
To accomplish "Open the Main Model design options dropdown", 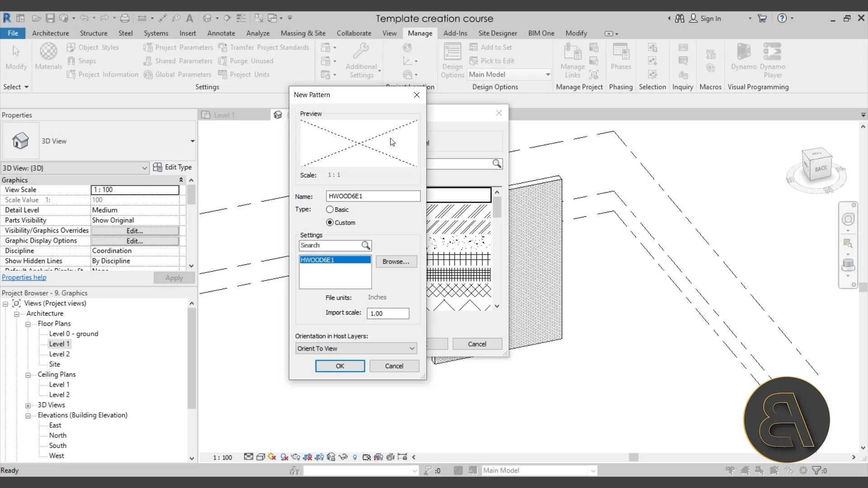I will (x=509, y=74).
